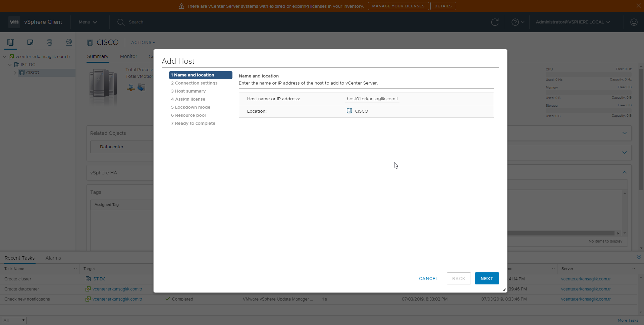Click the Host name or IP address field
This screenshot has height=325, width=644.
[372, 99]
